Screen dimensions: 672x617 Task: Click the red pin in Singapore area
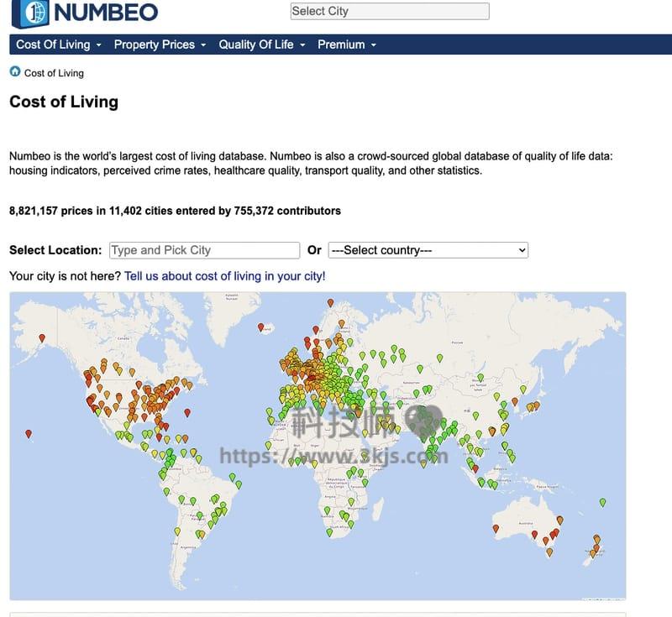click(x=475, y=468)
